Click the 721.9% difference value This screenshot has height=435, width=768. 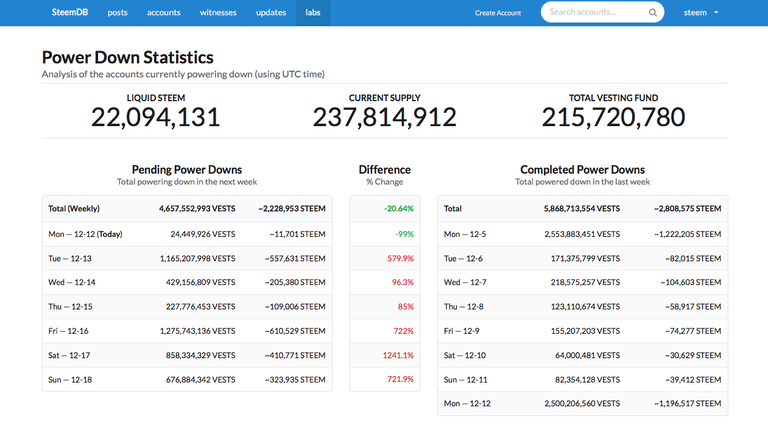tap(400, 379)
